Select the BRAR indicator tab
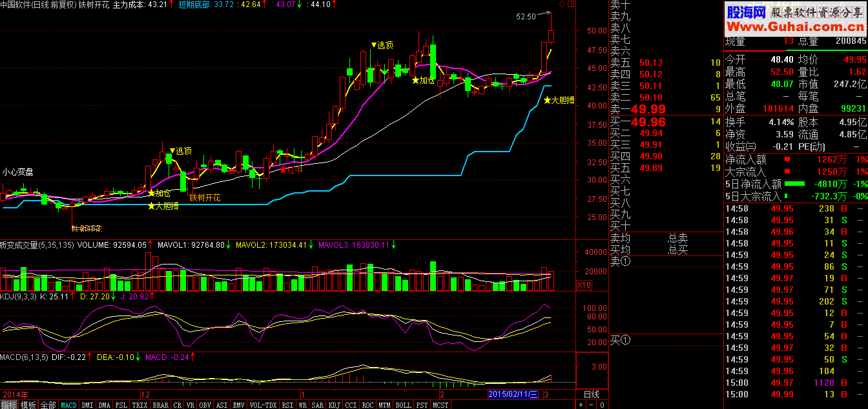Viewport: 868px width, 409px height. click(161, 404)
